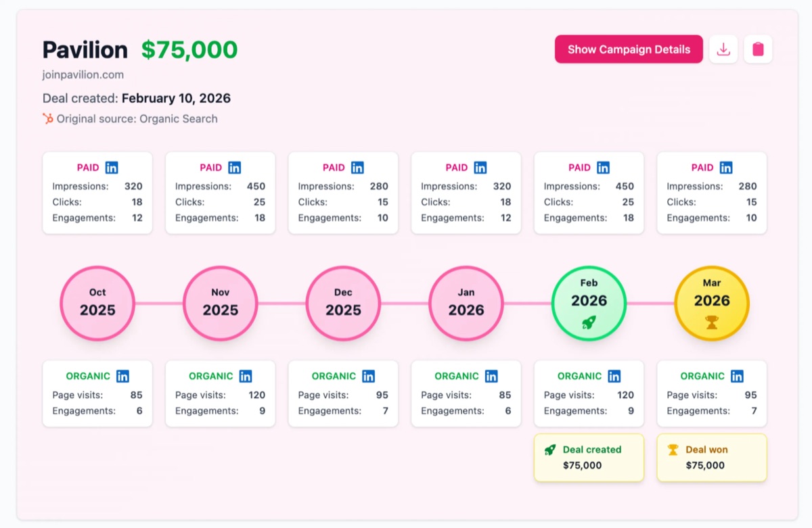This screenshot has width=812, height=528.
Task: Click the HubSpot icon beside Original source
Action: click(48, 118)
